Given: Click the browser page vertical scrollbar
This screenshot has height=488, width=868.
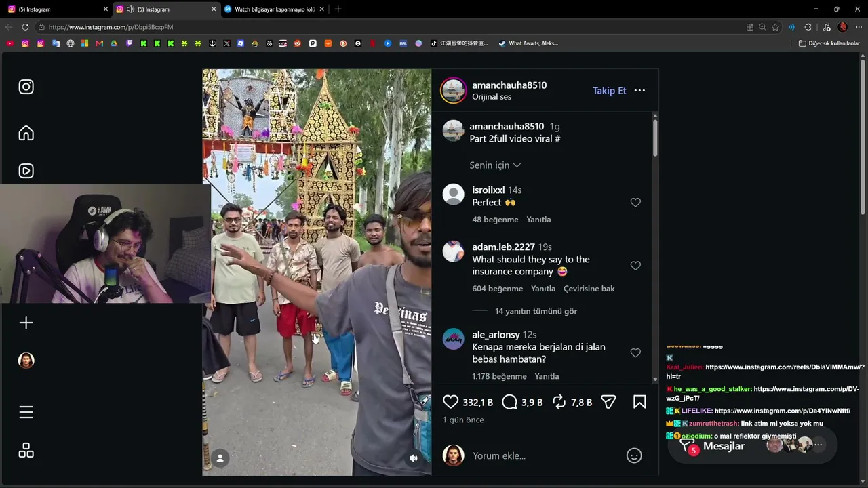Looking at the screenshot, I should [863, 136].
